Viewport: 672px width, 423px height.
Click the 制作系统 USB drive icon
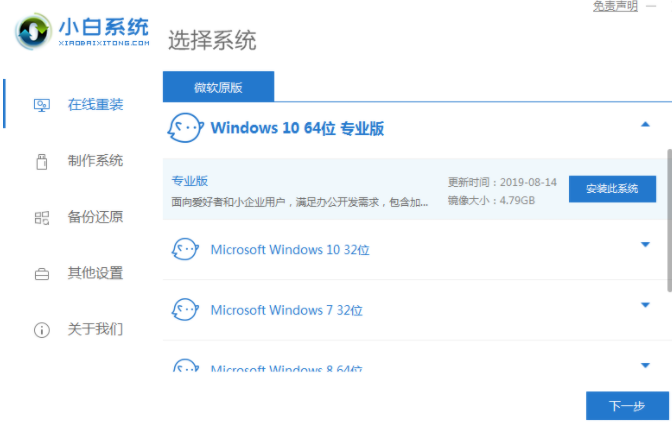point(42,160)
